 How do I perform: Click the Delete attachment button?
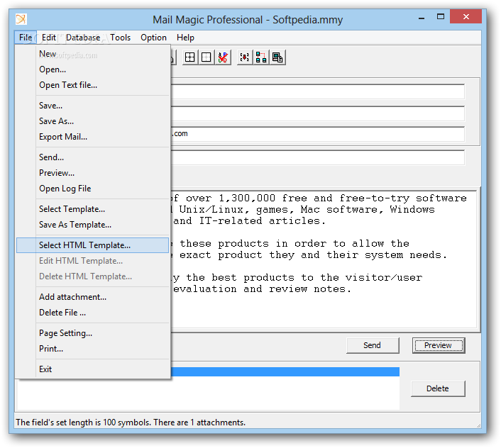[438, 388]
